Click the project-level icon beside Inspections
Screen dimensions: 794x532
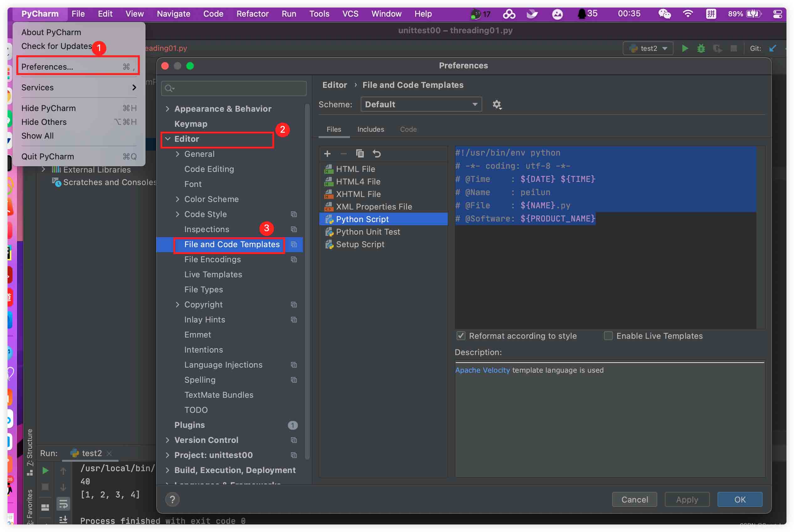click(294, 229)
